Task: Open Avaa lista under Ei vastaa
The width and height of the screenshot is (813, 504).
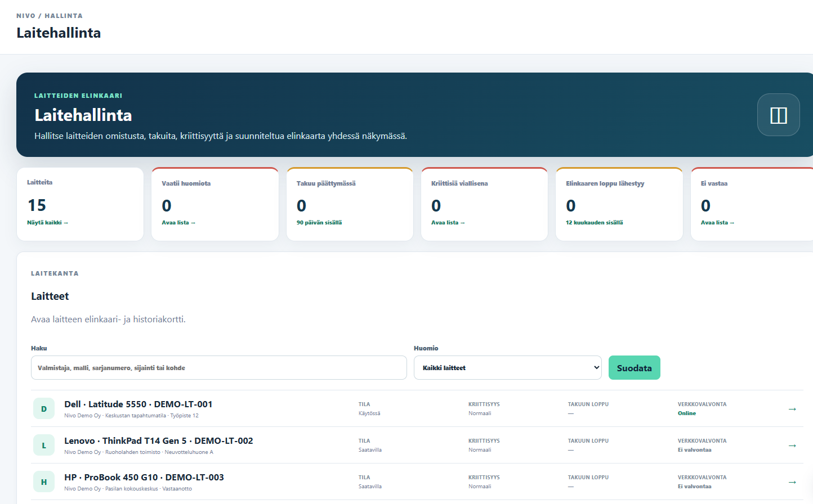Action: pos(717,223)
